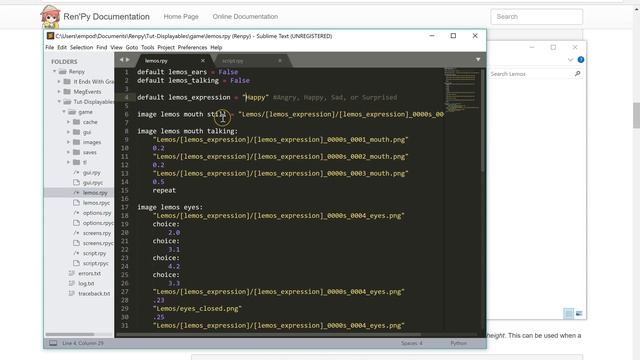This screenshot has height=360, width=640.
Task: Click Spaces: 4 in the status bar
Action: tap(411, 343)
